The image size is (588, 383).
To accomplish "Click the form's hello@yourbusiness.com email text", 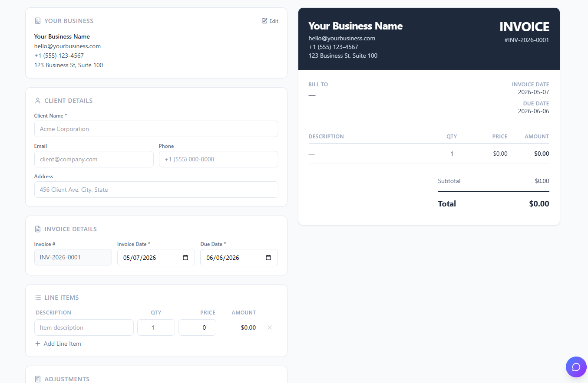I will tap(67, 46).
